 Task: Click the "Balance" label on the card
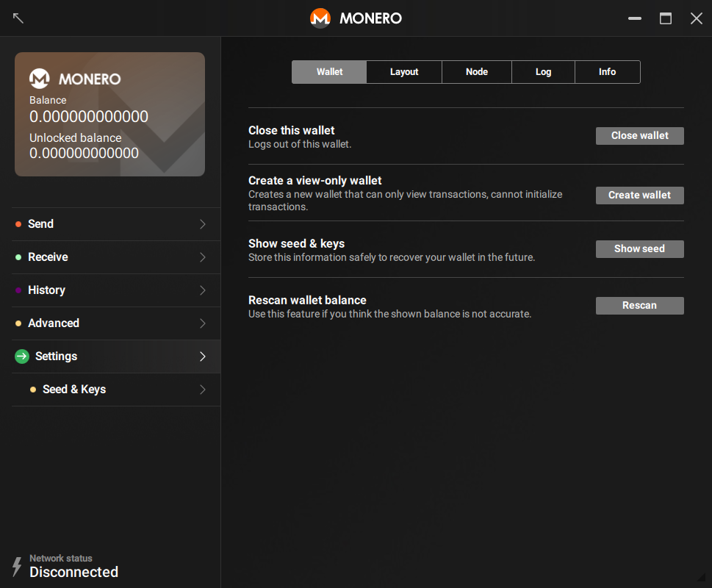click(x=48, y=100)
